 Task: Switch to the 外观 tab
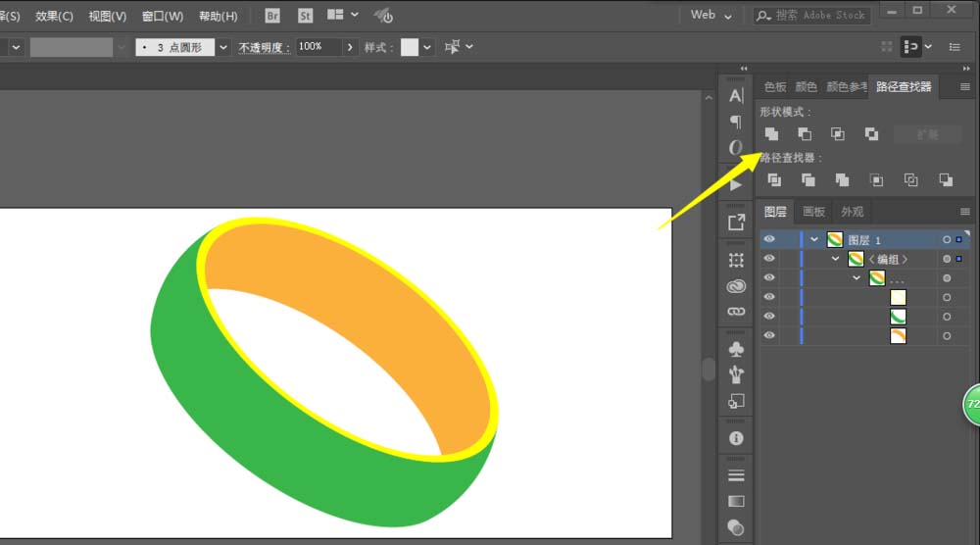(852, 212)
